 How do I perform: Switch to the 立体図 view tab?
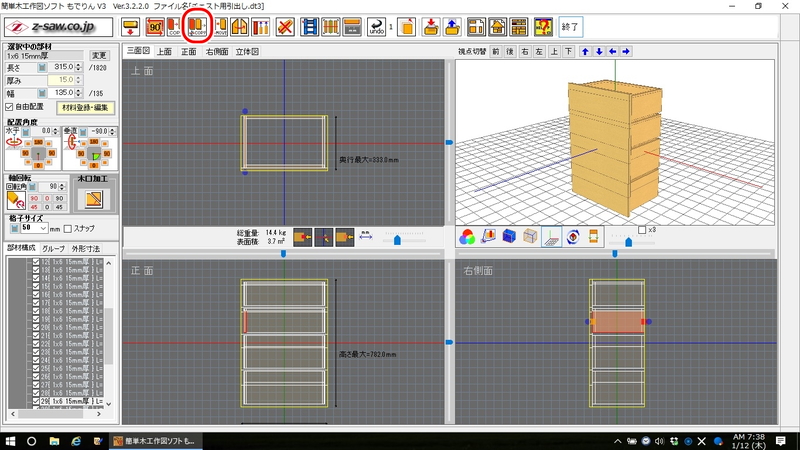tap(247, 51)
